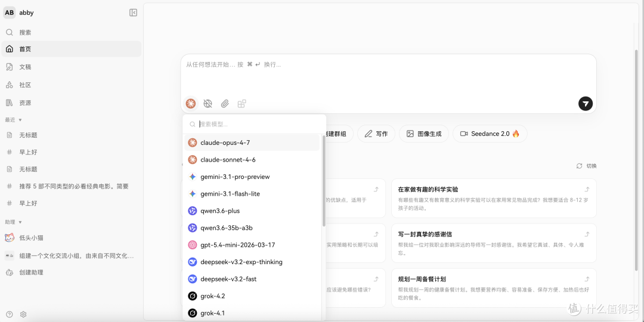Collapse the sidebar panel icon

tap(133, 13)
